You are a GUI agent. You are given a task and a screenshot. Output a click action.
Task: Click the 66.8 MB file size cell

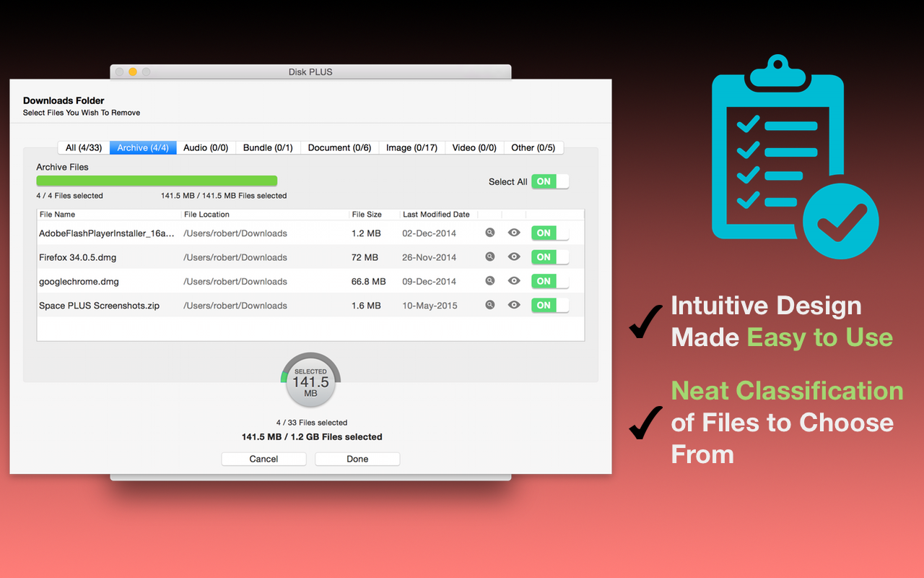pos(368,282)
